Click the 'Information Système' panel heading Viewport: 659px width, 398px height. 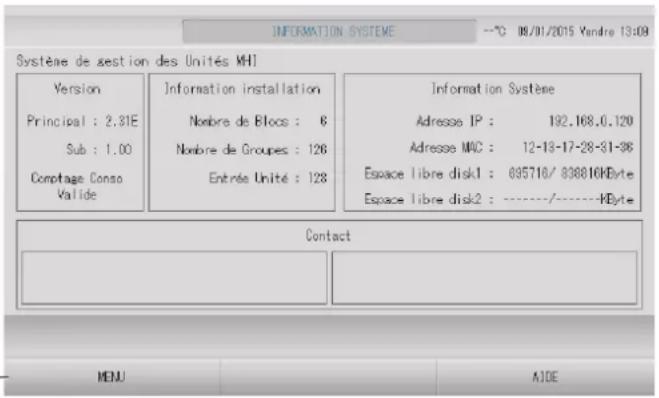coord(493,89)
